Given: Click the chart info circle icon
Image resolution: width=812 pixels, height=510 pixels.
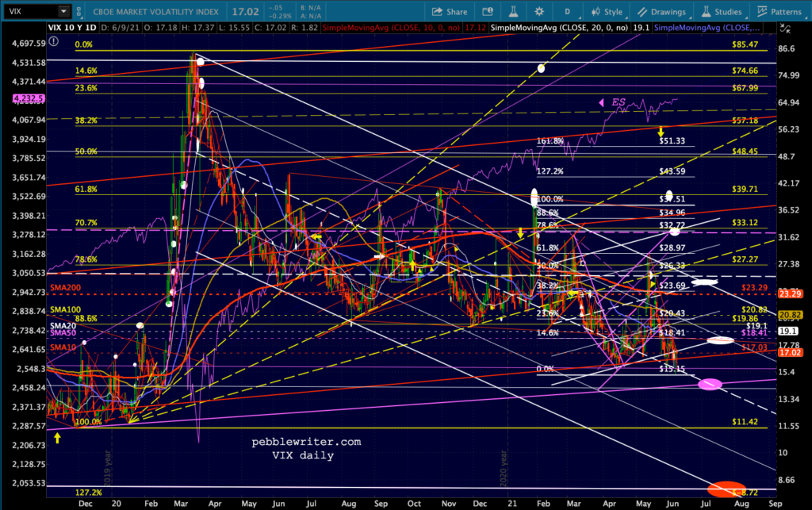Looking at the screenshot, I should pyautogui.click(x=53, y=41).
